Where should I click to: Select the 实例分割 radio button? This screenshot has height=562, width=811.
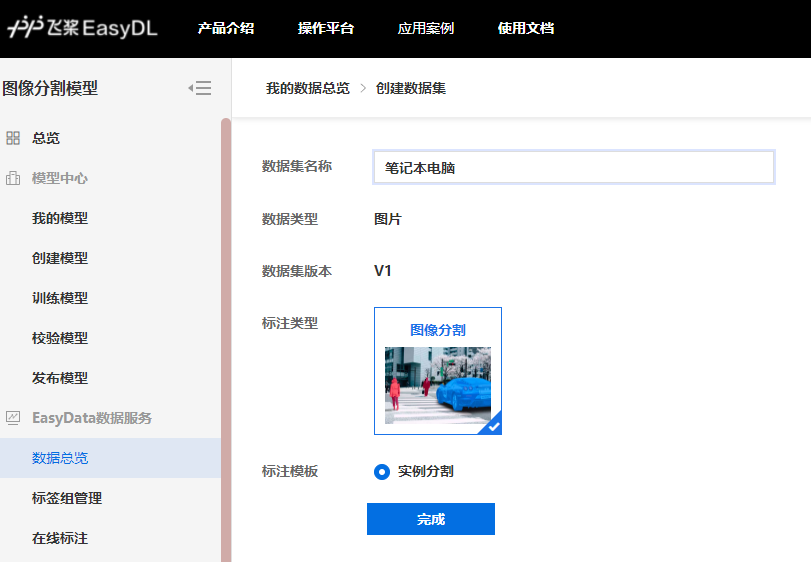point(382,471)
